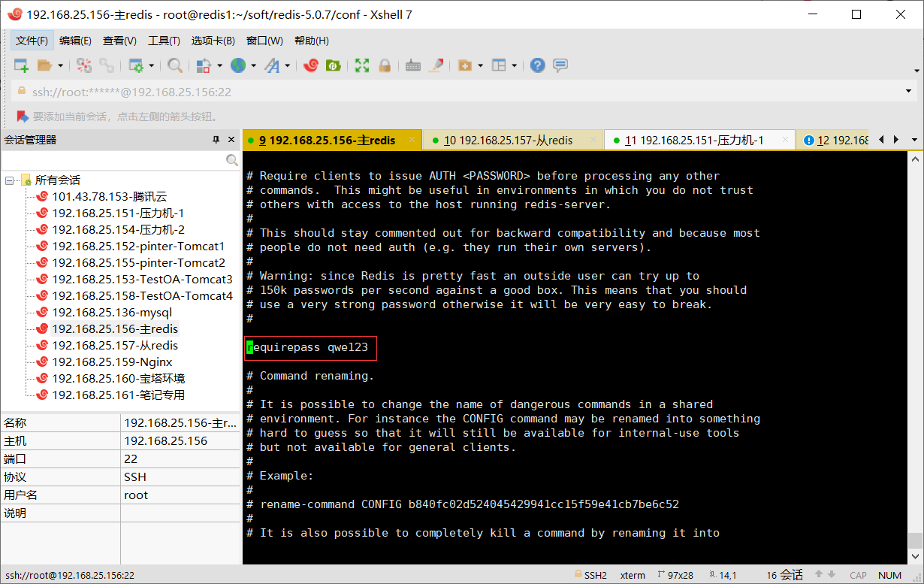Screen dimensions: 924x584
Task: Click the '16 会话' status bar entry
Action: pos(785,575)
